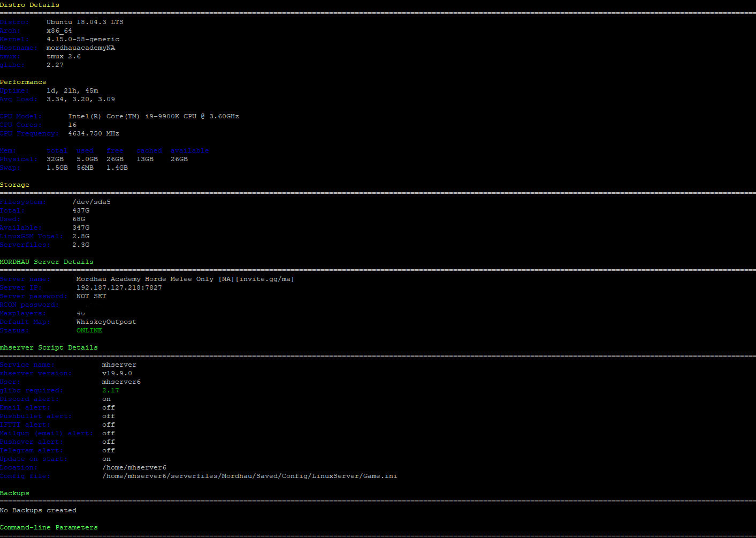
Task: Select the used memory value "5.0GB"
Action: click(87, 159)
